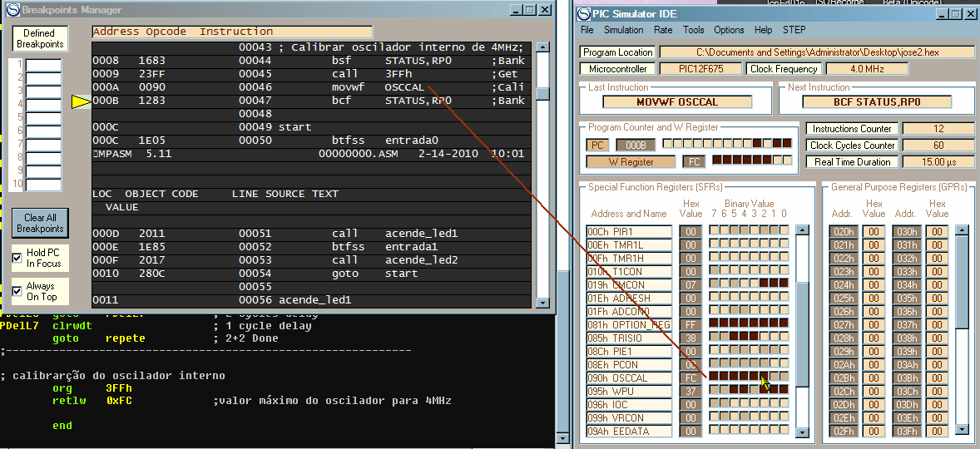The image size is (980, 449).
Task: Click the Clock Frequency label button
Action: [783, 69]
